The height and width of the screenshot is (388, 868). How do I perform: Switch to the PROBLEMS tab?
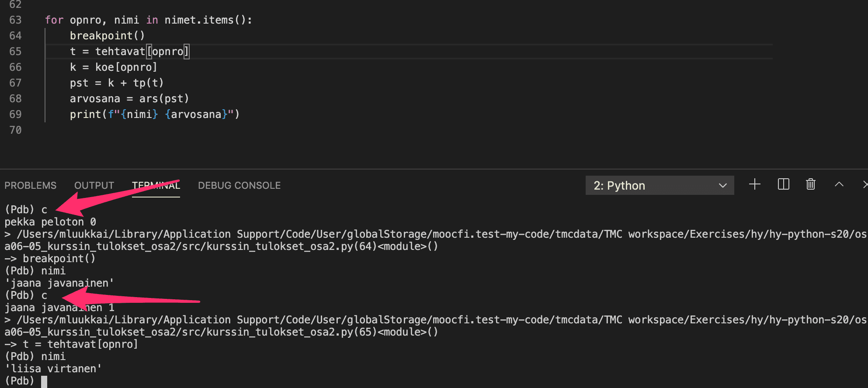[x=31, y=186]
